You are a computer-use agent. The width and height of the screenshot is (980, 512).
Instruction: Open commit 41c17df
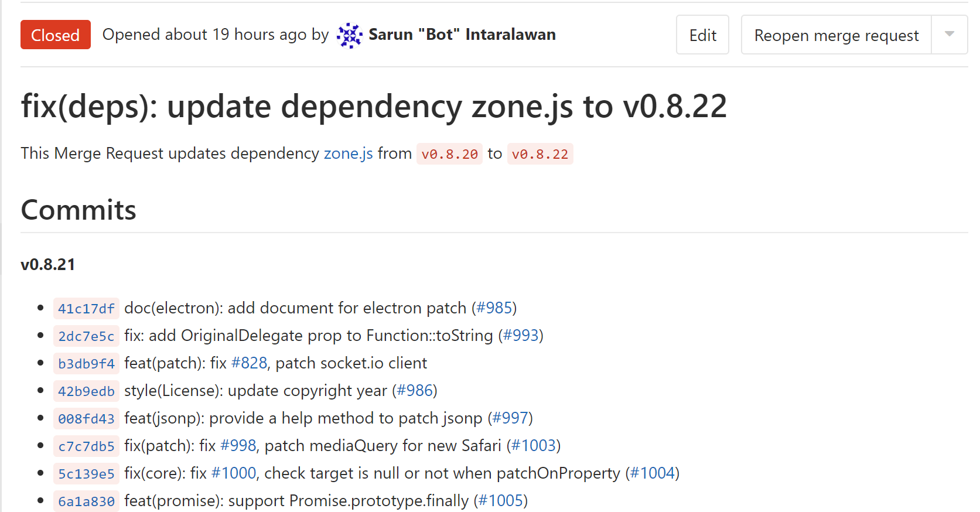pos(86,308)
